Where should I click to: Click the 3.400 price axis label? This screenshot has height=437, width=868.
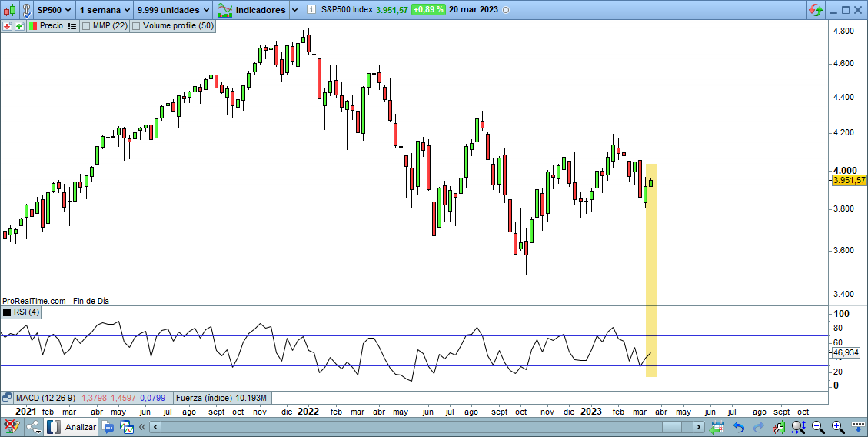(845, 294)
